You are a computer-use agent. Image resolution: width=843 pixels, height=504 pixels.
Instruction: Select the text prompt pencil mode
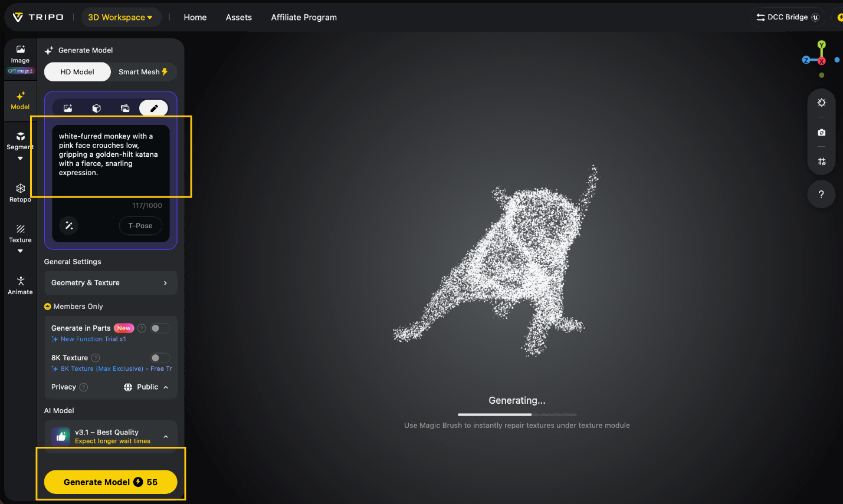154,108
